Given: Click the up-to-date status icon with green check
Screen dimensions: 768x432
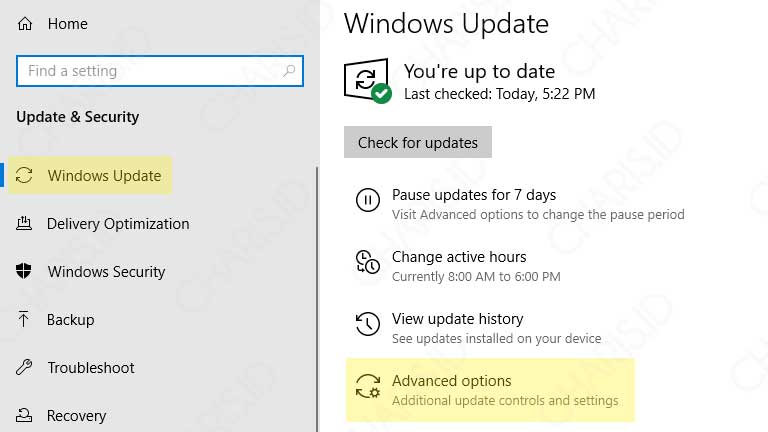Looking at the screenshot, I should (367, 81).
